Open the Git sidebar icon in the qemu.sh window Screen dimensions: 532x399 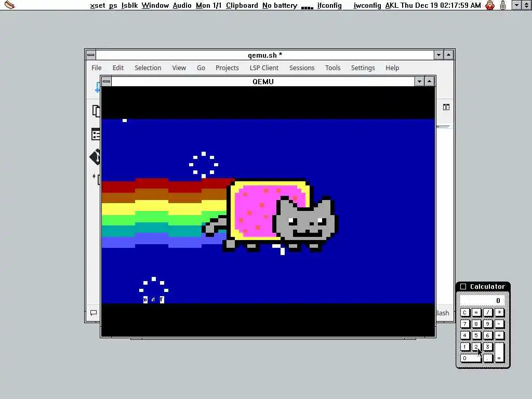(x=96, y=157)
